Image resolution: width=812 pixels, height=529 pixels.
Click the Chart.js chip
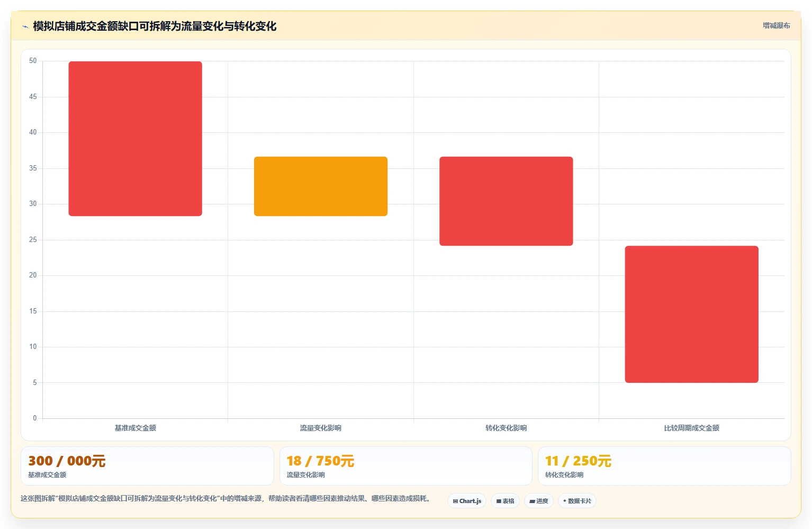467,501
